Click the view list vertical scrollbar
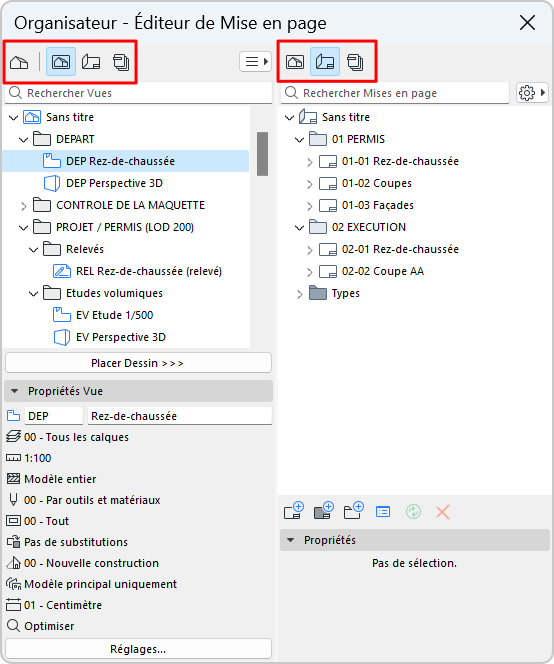This screenshot has width=554, height=664. [262, 154]
